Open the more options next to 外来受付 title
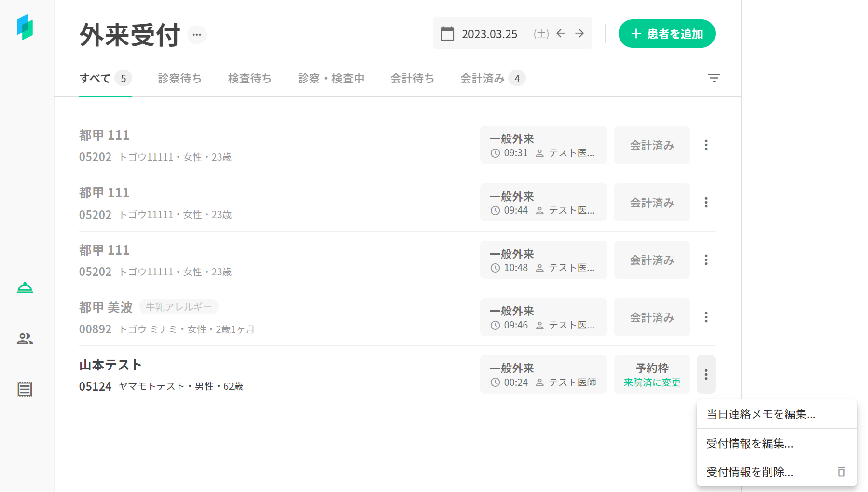 196,35
